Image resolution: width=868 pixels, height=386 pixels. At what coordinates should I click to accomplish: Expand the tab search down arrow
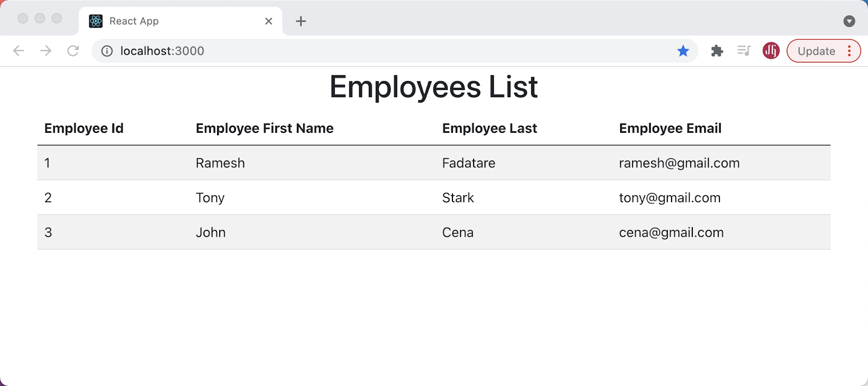[849, 21]
